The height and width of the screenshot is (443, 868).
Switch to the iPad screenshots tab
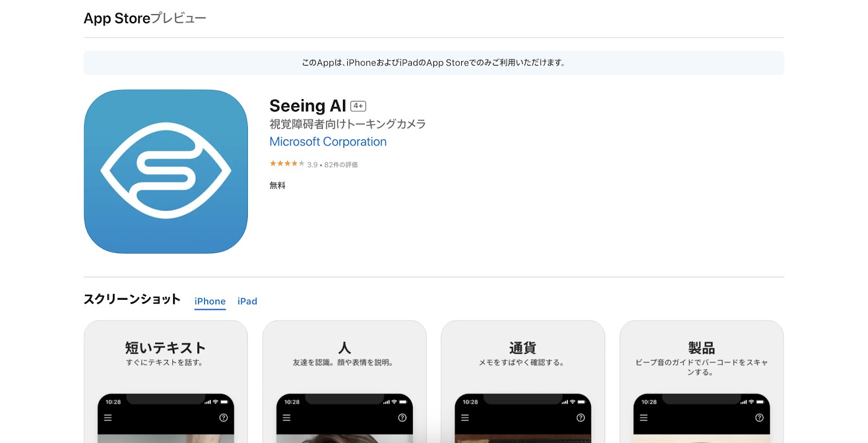pyautogui.click(x=247, y=301)
